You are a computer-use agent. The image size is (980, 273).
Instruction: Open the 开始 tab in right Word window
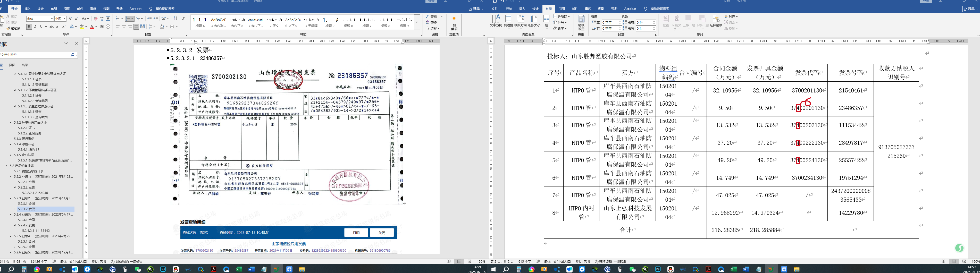pyautogui.click(x=509, y=9)
